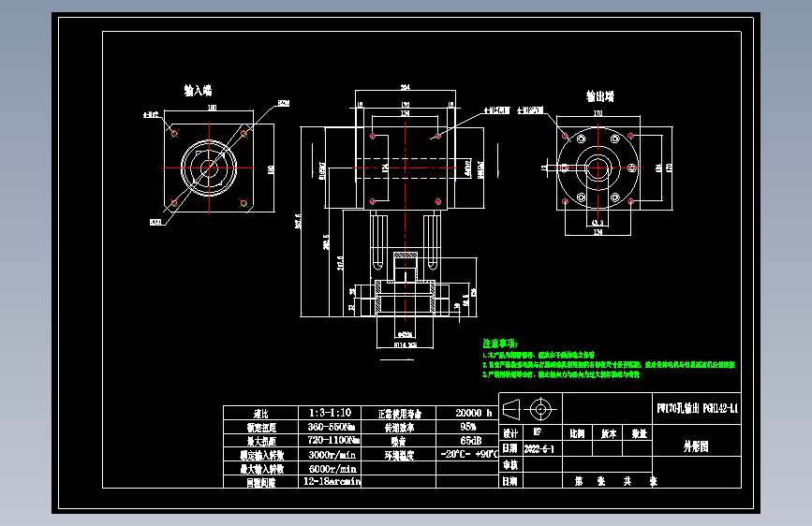
Task: Select the -20°C- +90°C temperature value
Action: click(469, 454)
